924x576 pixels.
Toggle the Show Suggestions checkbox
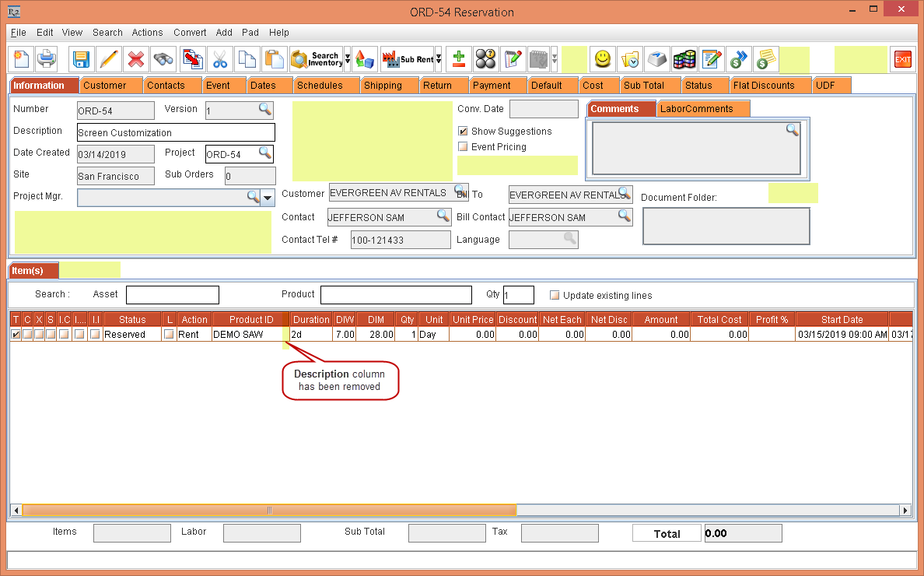click(464, 131)
